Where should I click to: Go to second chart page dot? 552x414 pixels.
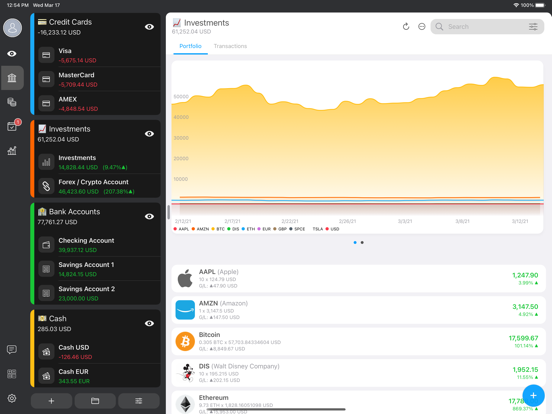point(362,243)
